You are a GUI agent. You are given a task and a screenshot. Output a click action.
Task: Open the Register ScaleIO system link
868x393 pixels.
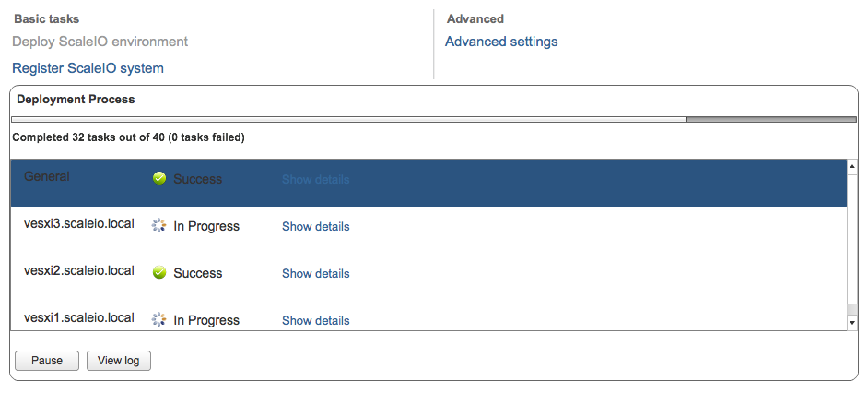(88, 68)
